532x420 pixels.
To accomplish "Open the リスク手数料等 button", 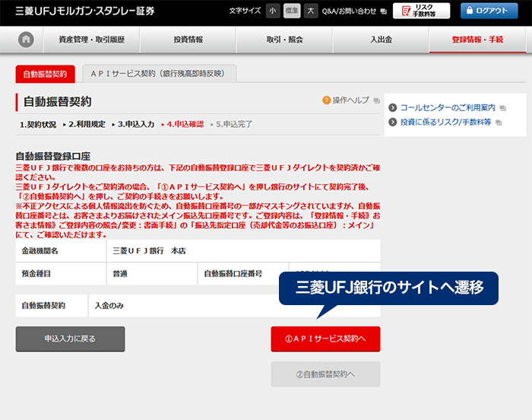I will (x=421, y=11).
